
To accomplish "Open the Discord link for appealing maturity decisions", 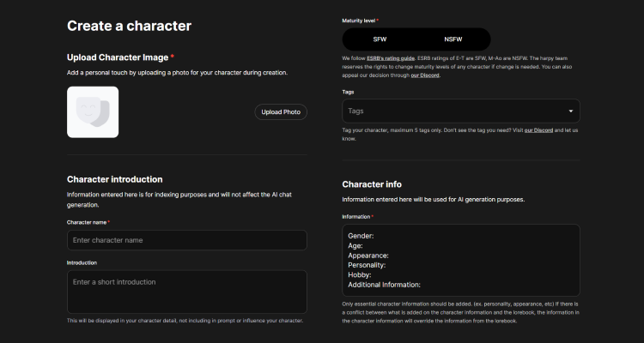I will click(x=425, y=75).
